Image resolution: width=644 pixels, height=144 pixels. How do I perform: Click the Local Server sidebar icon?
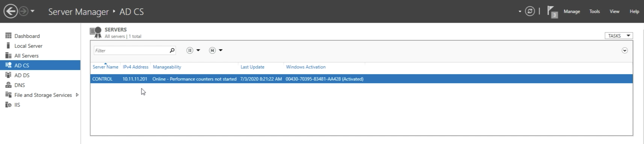[x=9, y=46]
